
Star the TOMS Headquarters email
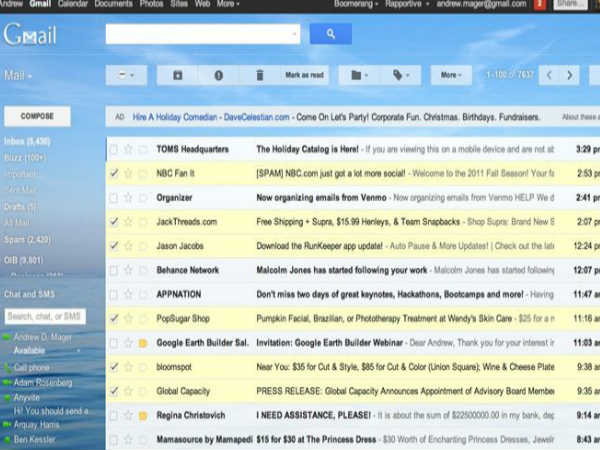(x=128, y=149)
